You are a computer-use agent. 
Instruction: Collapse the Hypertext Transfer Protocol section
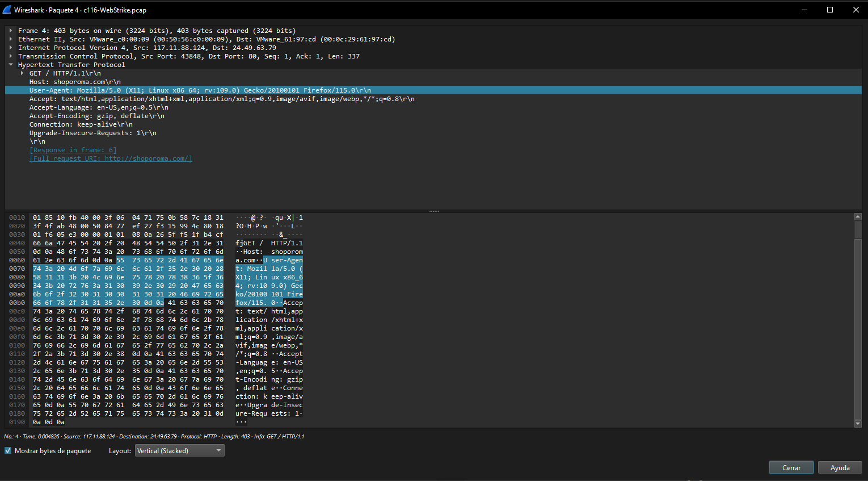[11, 65]
